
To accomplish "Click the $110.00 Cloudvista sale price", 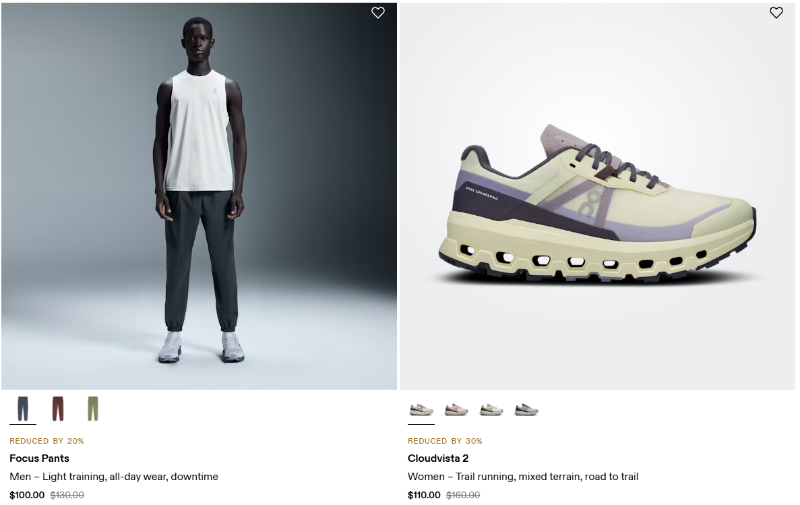I will pos(424,495).
